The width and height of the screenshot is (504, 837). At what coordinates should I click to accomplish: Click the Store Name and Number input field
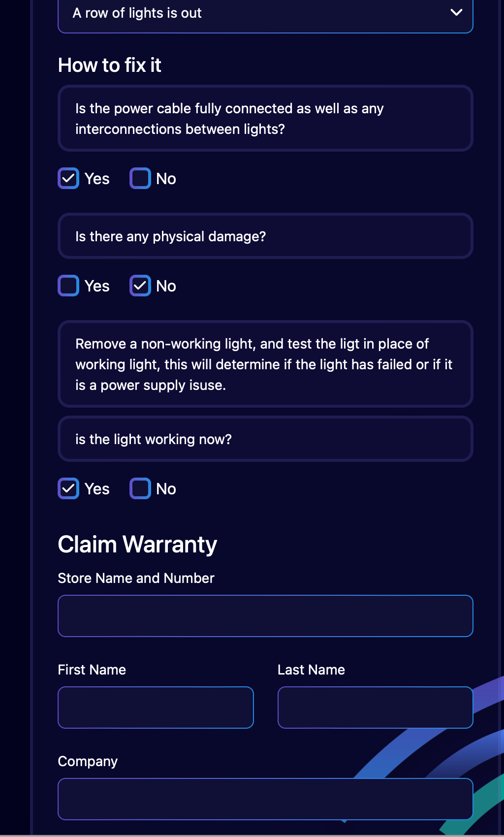click(x=265, y=616)
